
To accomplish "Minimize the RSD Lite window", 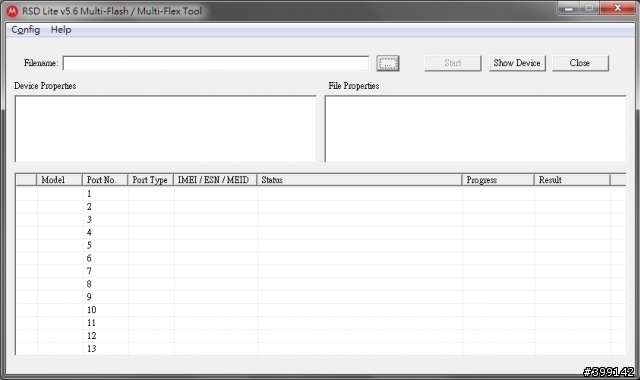I will (569, 8).
